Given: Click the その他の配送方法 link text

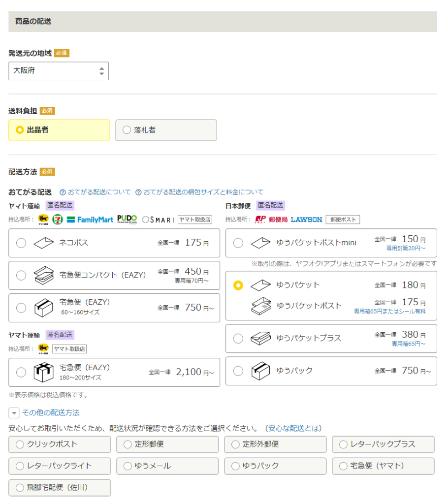Looking at the screenshot, I should [x=51, y=413].
